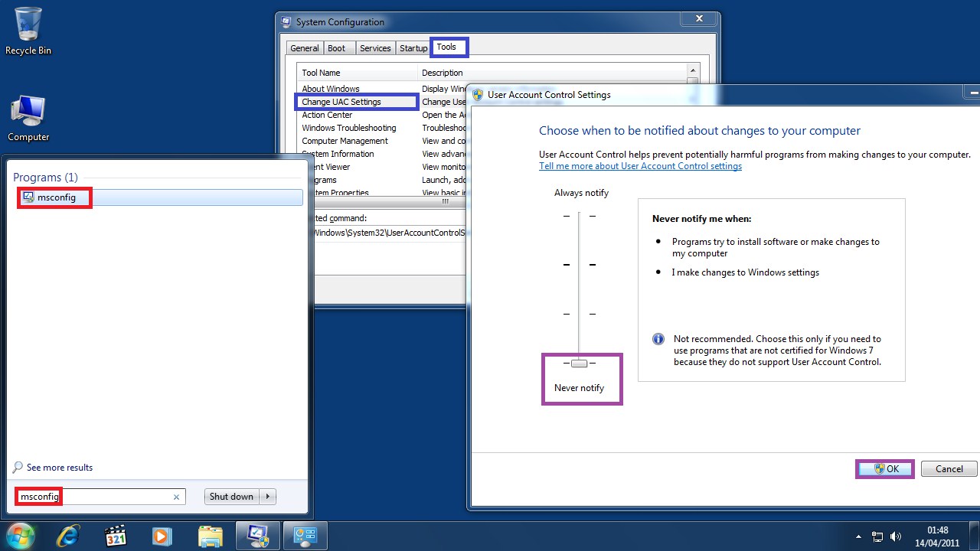
Task: Click the Shut down button
Action: tap(231, 497)
